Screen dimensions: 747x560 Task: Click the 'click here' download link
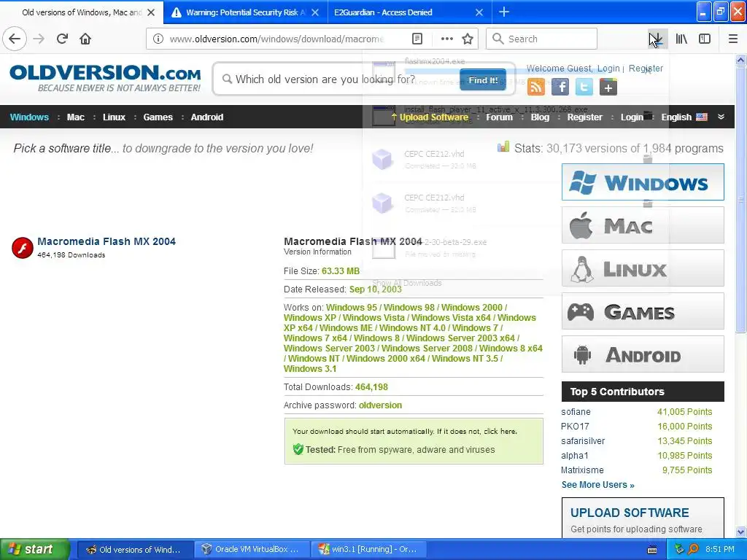click(x=499, y=432)
